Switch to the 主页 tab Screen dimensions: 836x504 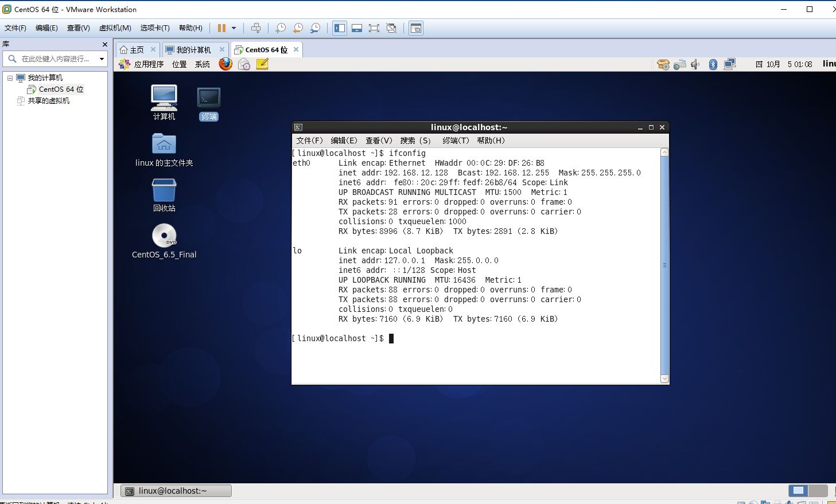pyautogui.click(x=137, y=50)
